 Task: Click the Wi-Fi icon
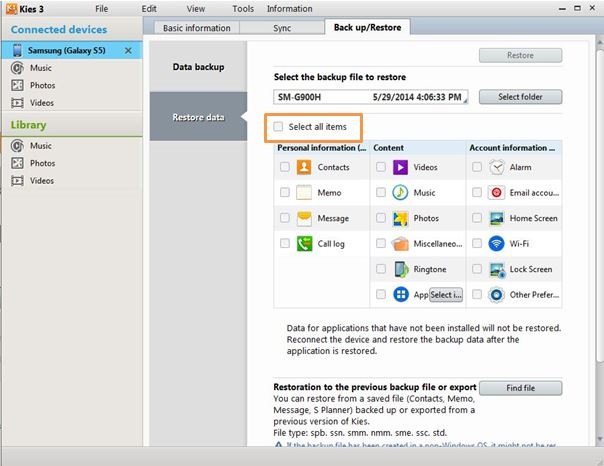point(497,244)
